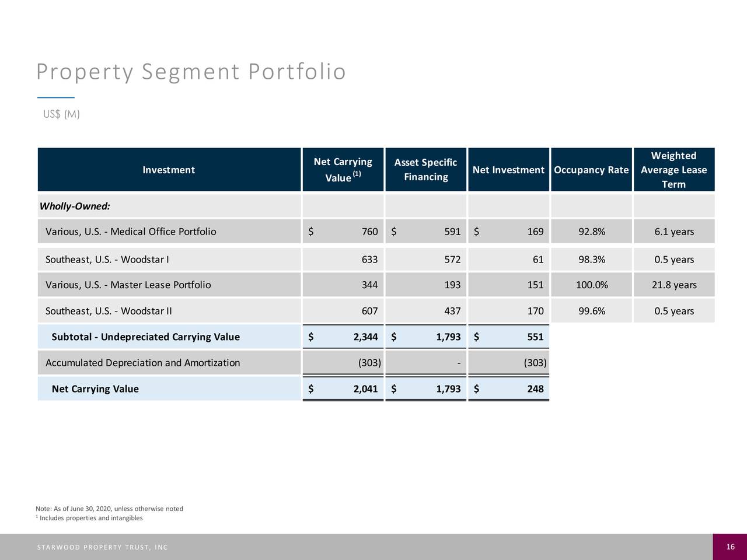Click the '21.8 years' lease term cell
This screenshot has height=560, width=747.
(674, 285)
